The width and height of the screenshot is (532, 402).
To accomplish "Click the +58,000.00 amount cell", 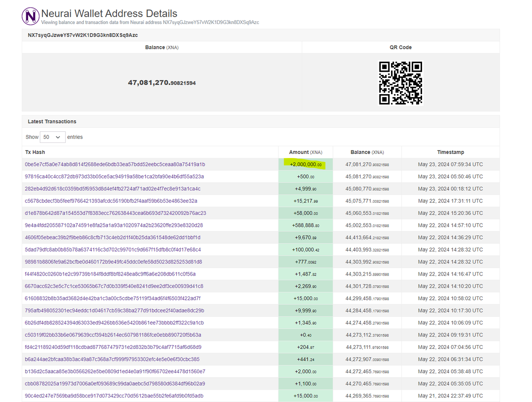I will [x=305, y=213].
